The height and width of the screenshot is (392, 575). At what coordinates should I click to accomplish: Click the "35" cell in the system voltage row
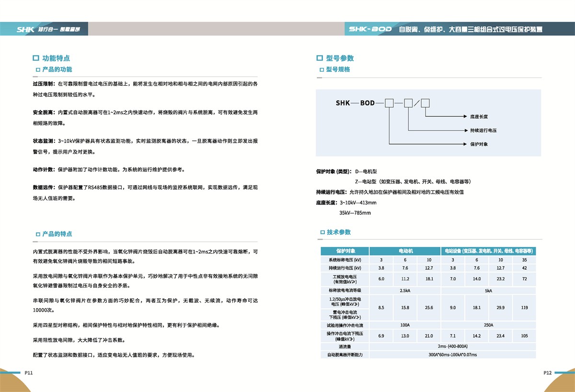click(524, 259)
